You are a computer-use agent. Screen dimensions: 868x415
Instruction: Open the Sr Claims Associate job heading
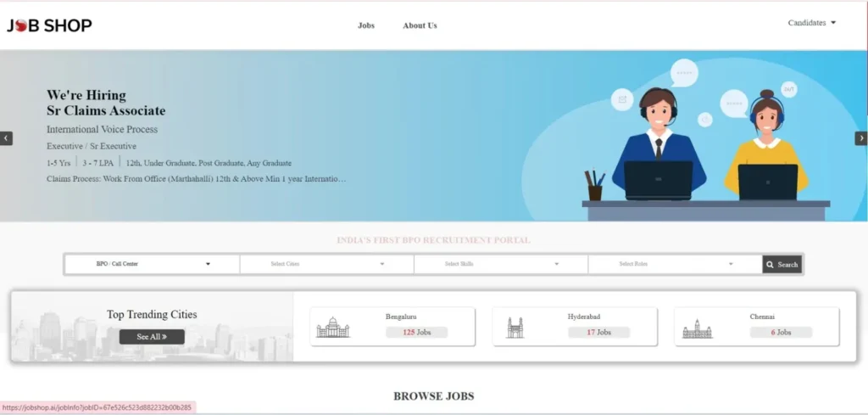coord(106,111)
